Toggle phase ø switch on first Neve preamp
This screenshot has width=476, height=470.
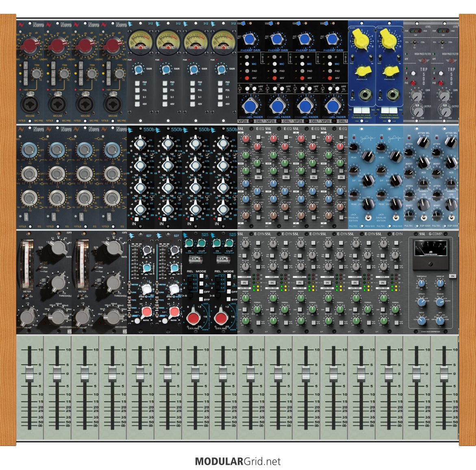(x=26, y=65)
